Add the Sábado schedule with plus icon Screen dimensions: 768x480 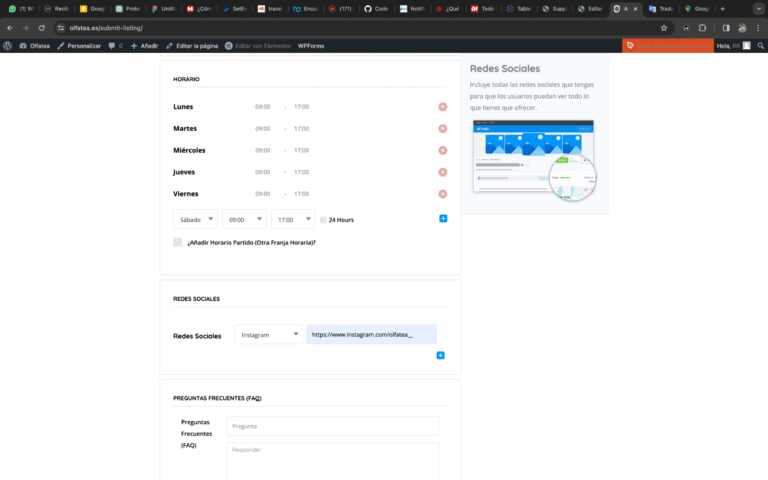[x=443, y=218]
